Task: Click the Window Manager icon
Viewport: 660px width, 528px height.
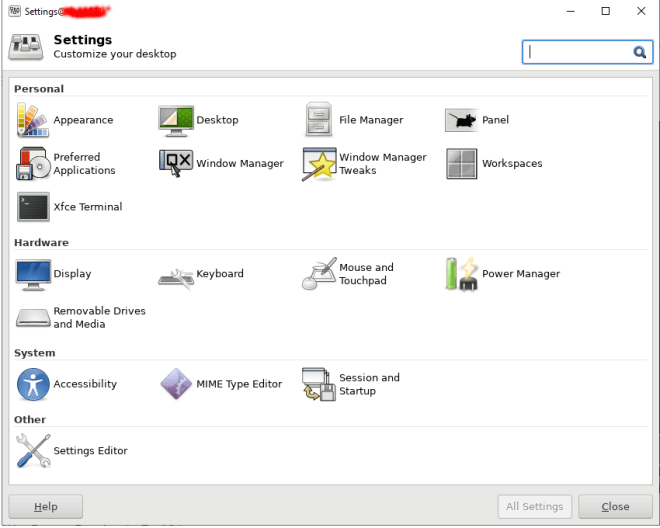Action: click(176, 164)
